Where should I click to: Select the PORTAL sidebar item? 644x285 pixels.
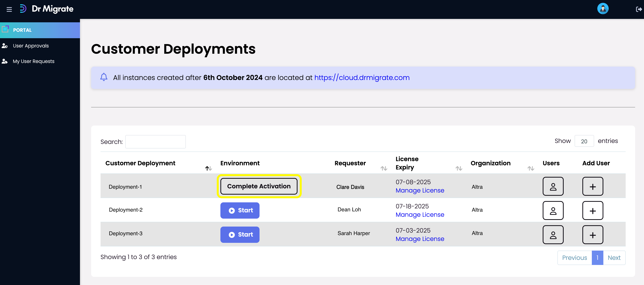pos(40,30)
